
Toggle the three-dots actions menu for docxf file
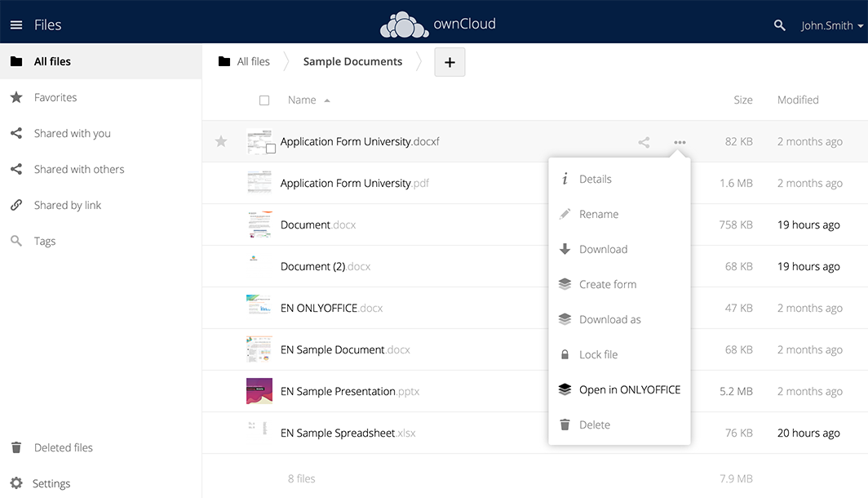tap(680, 142)
